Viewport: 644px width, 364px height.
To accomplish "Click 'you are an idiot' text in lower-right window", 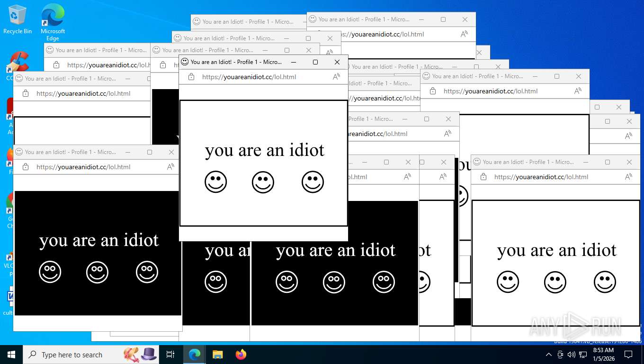I will point(557,250).
